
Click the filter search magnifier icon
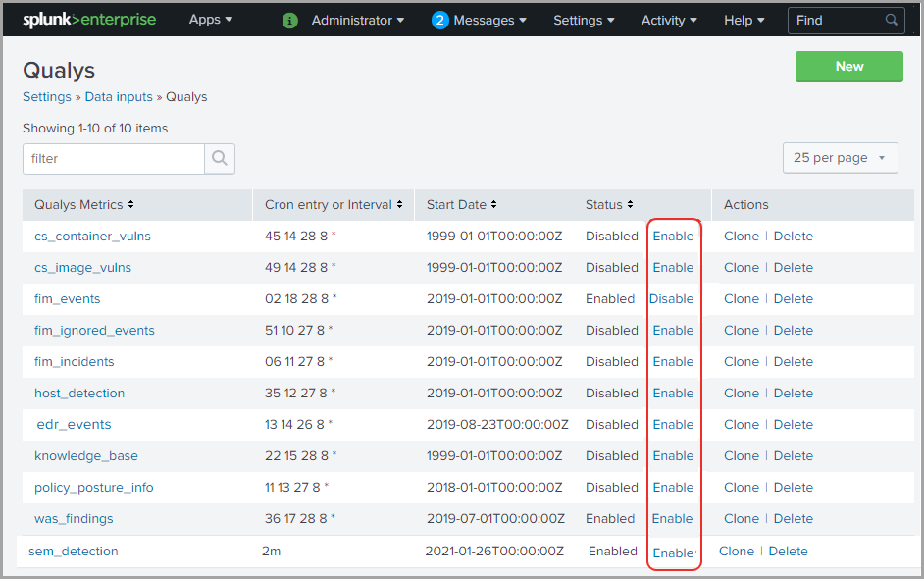click(219, 158)
